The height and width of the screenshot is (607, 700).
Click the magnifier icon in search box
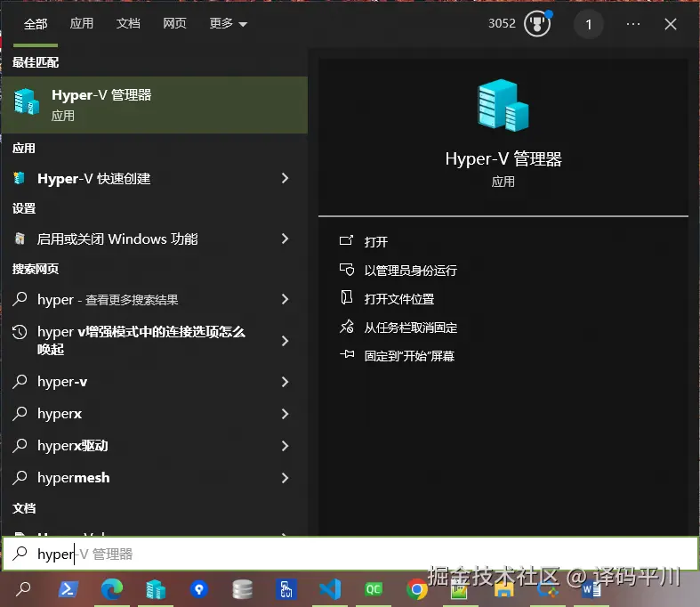pyautogui.click(x=20, y=554)
